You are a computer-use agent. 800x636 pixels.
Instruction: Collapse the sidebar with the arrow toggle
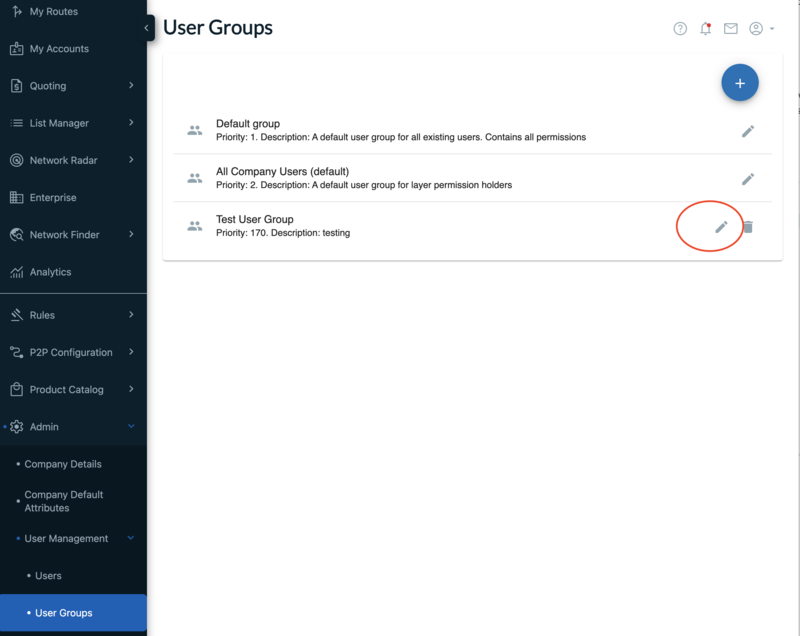point(145,28)
